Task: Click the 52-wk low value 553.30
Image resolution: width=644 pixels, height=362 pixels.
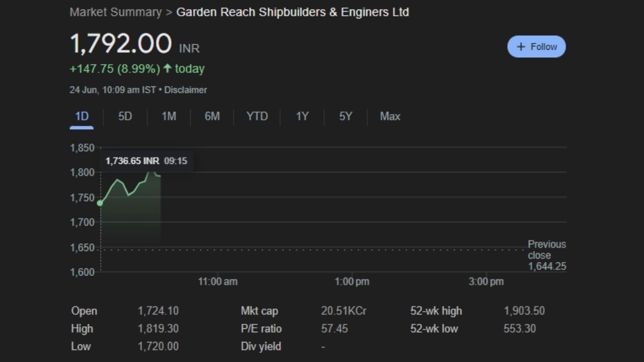Action: click(520, 329)
